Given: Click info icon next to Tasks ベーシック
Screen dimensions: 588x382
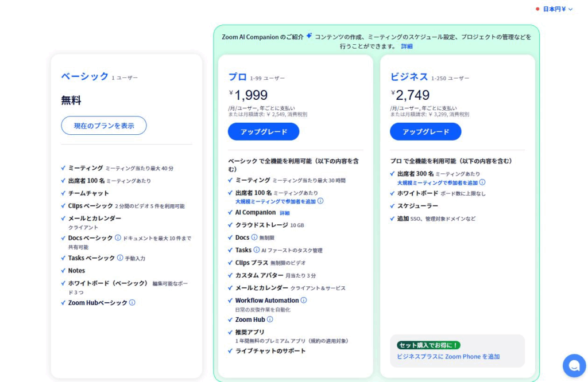Looking at the screenshot, I should tap(120, 258).
